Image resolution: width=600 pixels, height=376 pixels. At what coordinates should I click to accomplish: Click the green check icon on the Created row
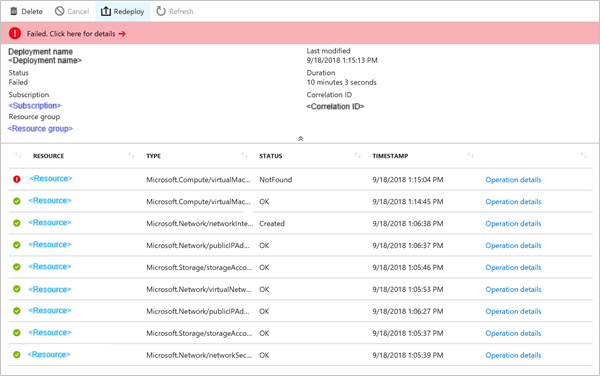(17, 223)
